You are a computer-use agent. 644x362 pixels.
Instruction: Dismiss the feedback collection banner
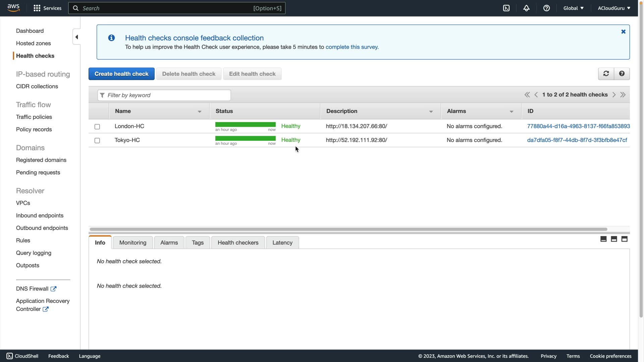pos(623,32)
